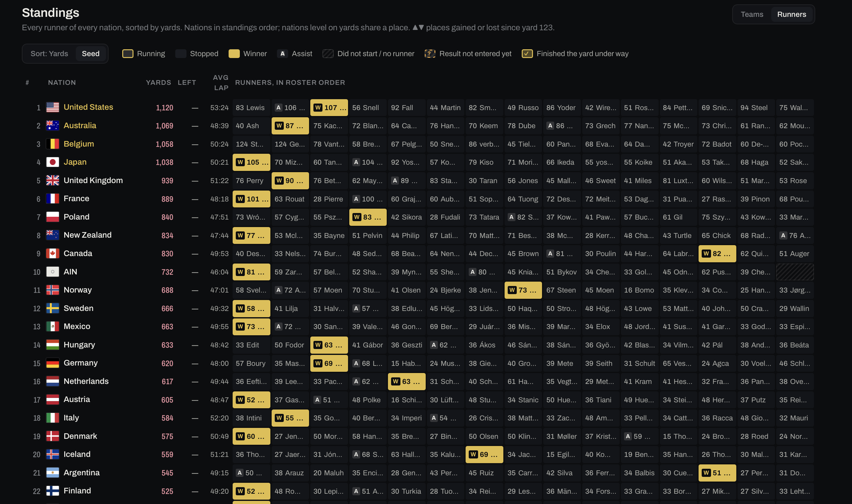Screen dimensions: 852x504
Task: Select Japan winner cell '105'
Action: click(251, 162)
